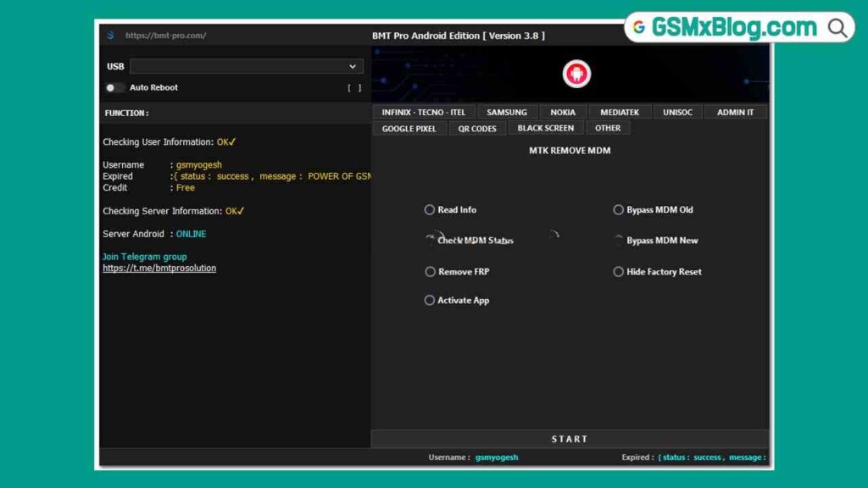Click the Checking User Information: OK line

point(170,142)
